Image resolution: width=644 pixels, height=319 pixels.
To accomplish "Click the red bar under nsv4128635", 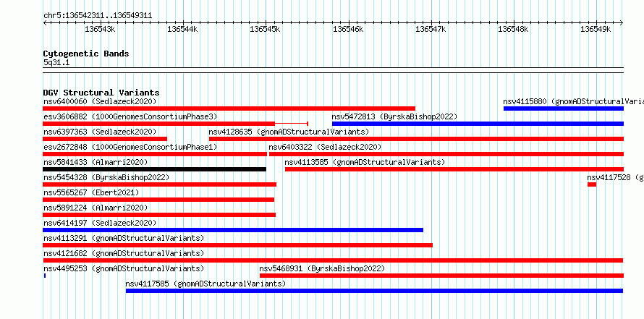I will (416, 139).
